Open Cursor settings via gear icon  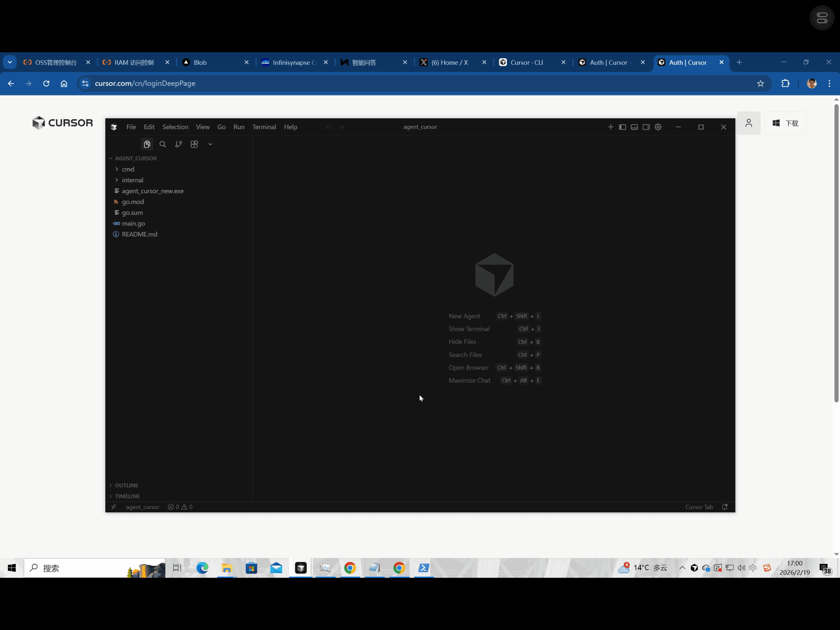(658, 127)
